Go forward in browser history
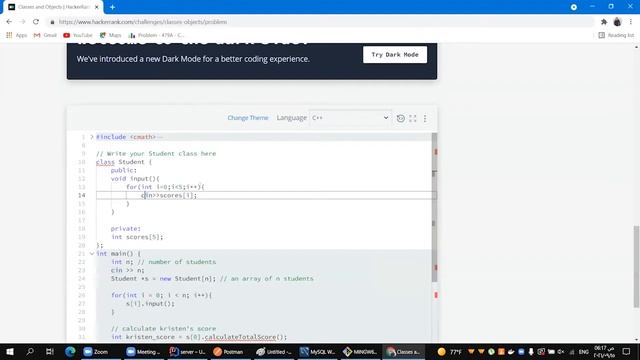This screenshot has height=360, width=640. pos(22,22)
